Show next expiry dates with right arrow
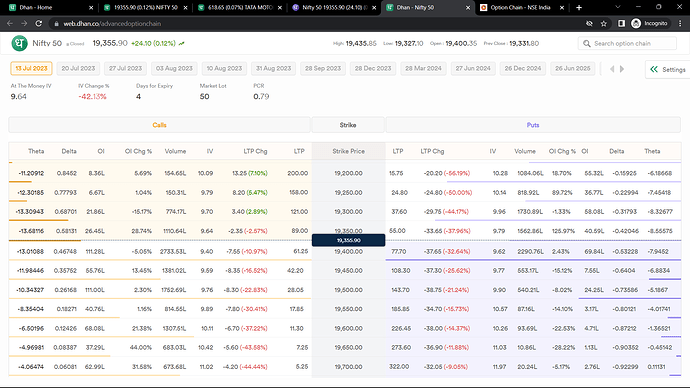The width and height of the screenshot is (690, 388). 622,69
